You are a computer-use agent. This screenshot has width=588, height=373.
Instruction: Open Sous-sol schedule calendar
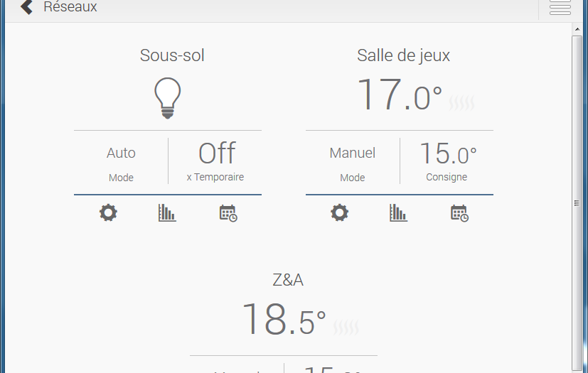click(228, 212)
